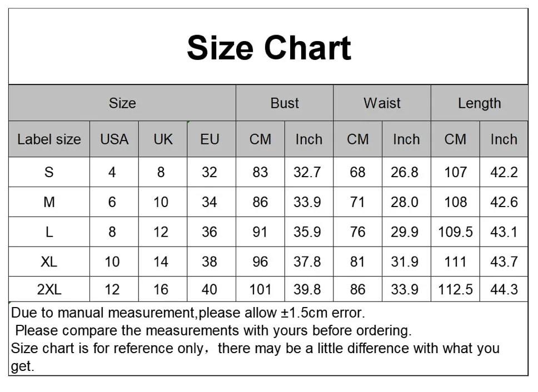Click the Label size header cell
538x392 pixels.
pos(49,139)
